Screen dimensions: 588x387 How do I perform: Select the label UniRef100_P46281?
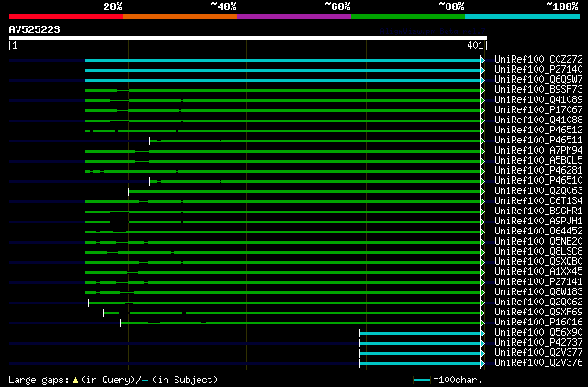tap(538, 170)
